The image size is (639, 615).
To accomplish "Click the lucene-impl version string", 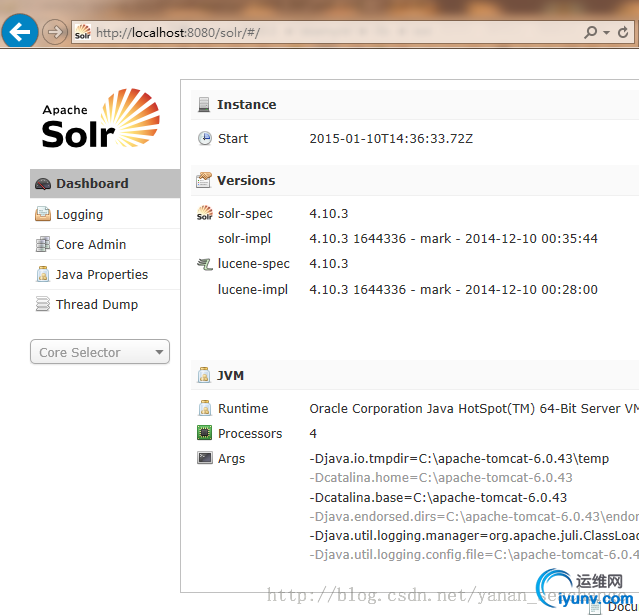I will pyautogui.click(x=453, y=289).
